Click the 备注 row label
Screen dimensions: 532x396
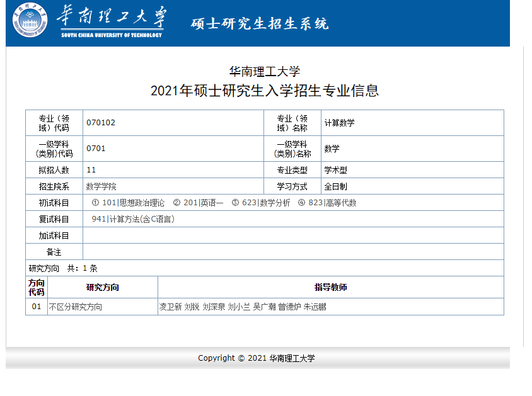(x=54, y=252)
